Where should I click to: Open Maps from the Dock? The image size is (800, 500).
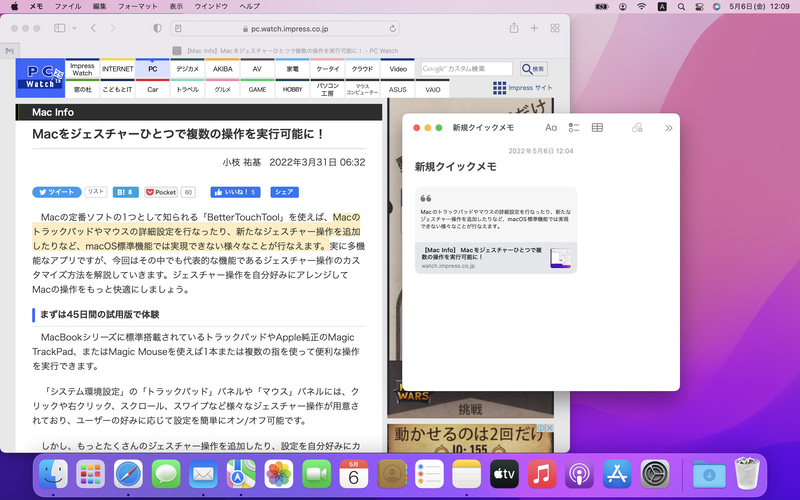point(241,474)
